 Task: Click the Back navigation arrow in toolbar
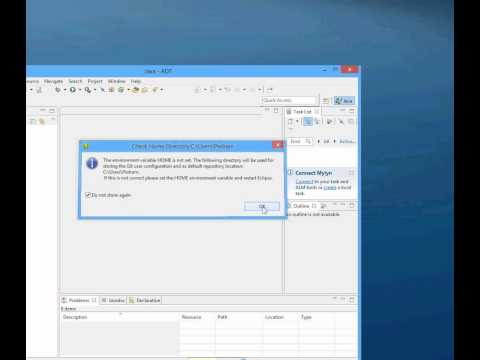238,90
